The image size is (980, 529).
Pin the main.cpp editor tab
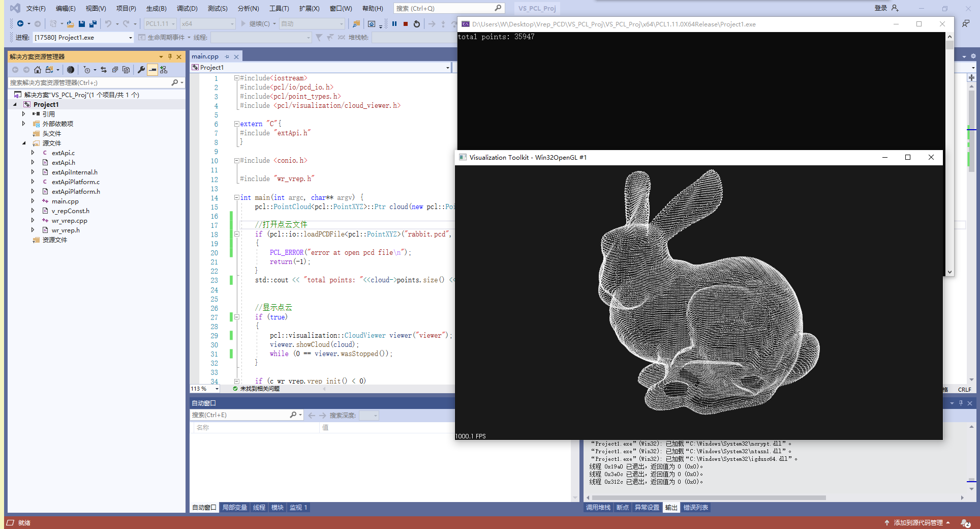pos(227,56)
